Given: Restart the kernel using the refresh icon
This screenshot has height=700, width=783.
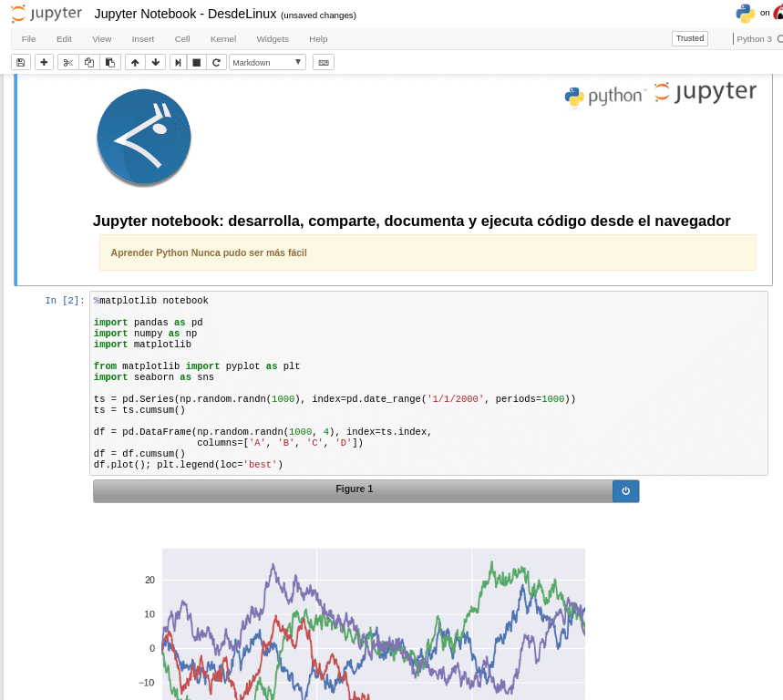Looking at the screenshot, I should (x=217, y=62).
